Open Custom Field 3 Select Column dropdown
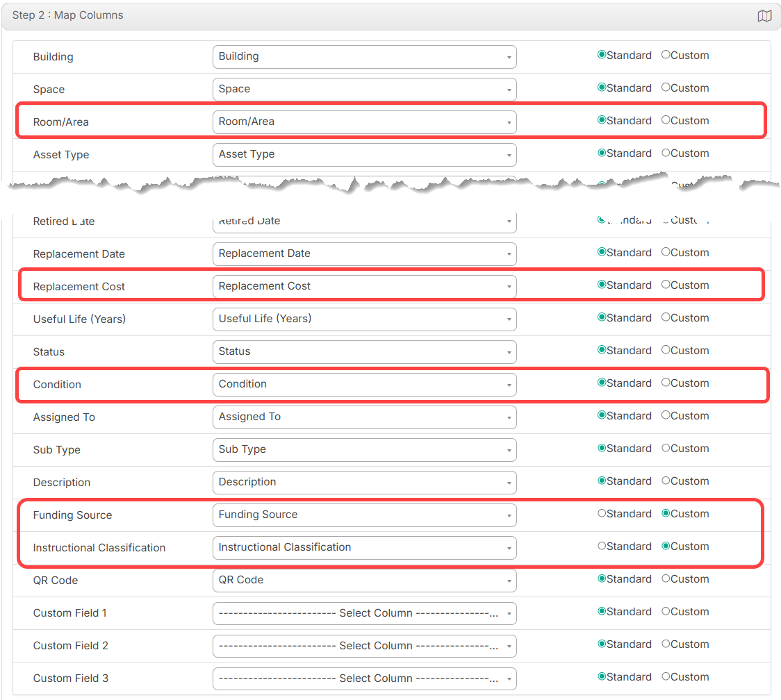The height and width of the screenshot is (700, 781). [x=364, y=678]
